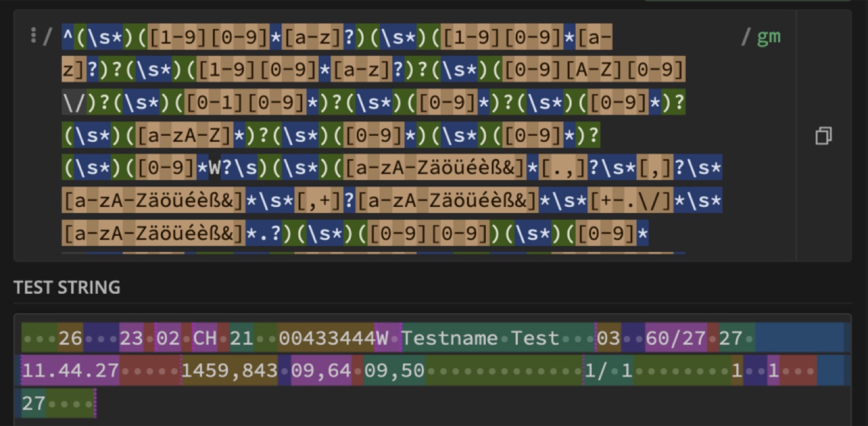This screenshot has height=426, width=868.
Task: Click '00433444W' in the test string
Action: (x=333, y=338)
